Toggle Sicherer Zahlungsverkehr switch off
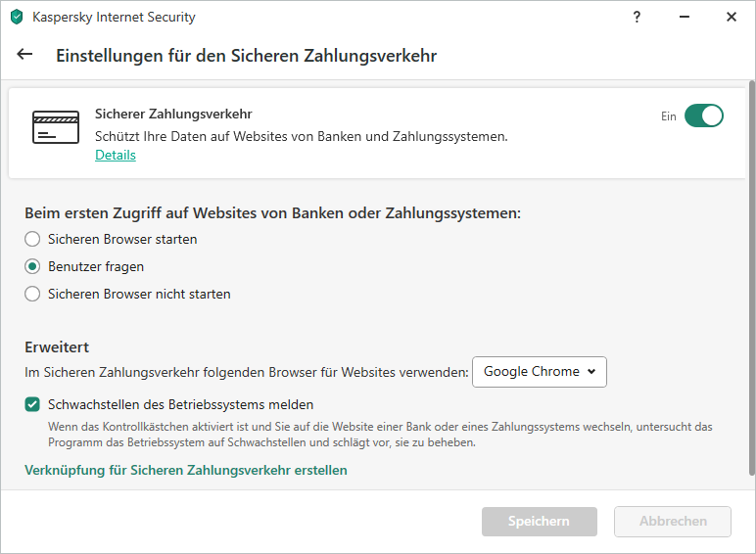The width and height of the screenshot is (756, 554). coord(703,115)
